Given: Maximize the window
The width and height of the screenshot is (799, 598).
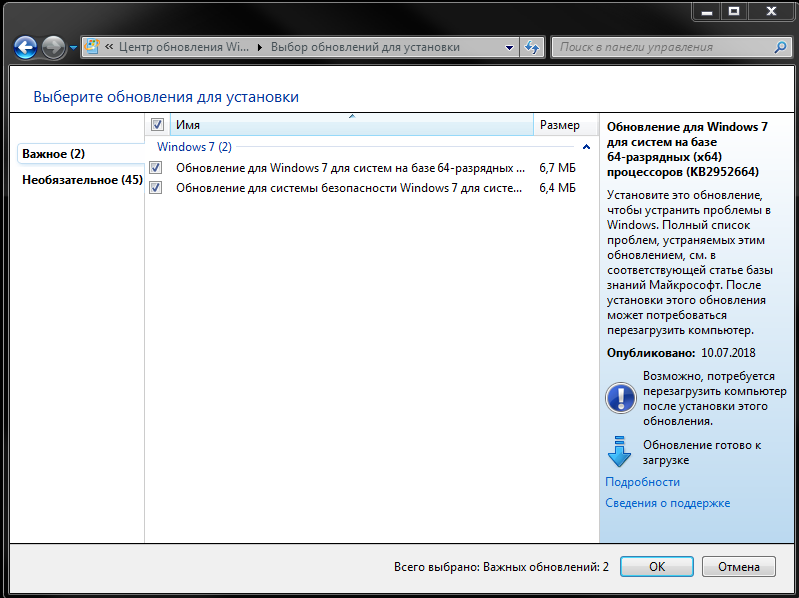Looking at the screenshot, I should point(733,11).
